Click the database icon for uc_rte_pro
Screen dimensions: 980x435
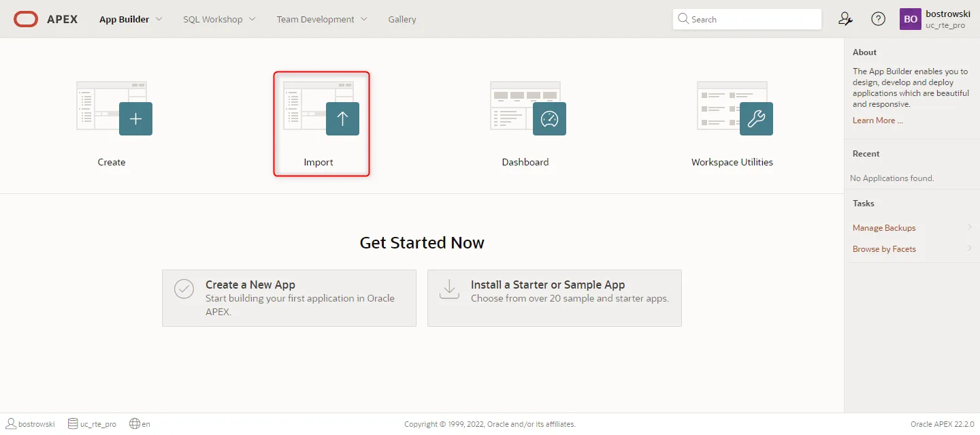(73, 423)
